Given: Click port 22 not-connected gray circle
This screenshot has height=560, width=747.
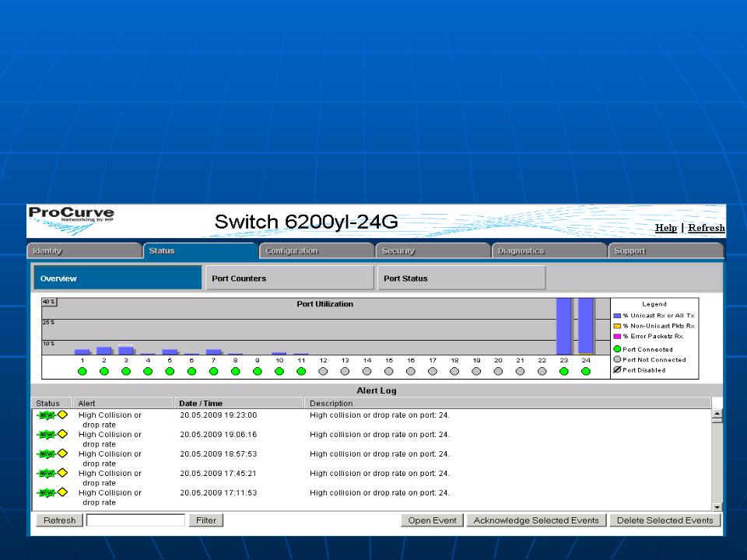Looking at the screenshot, I should pyautogui.click(x=542, y=372).
